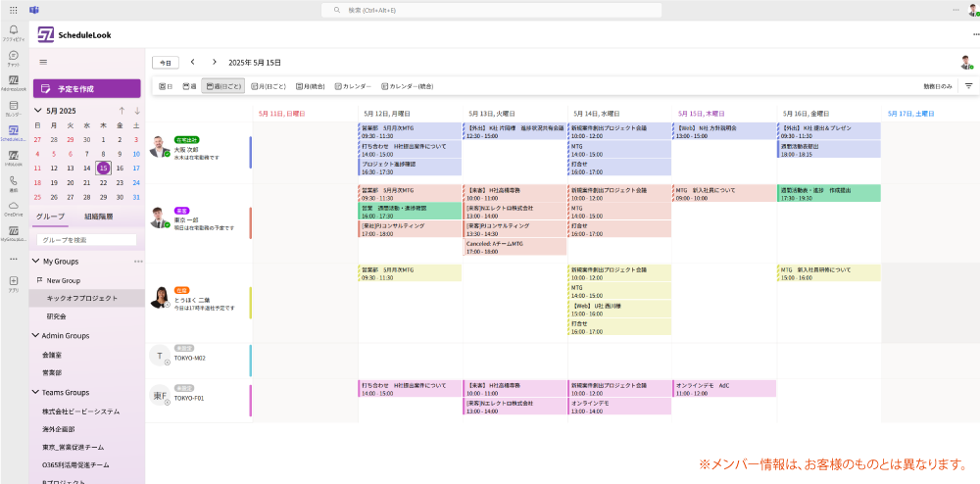The image size is (980, 484).
Task: Open My Groups ellipsis options
Action: [x=138, y=261]
